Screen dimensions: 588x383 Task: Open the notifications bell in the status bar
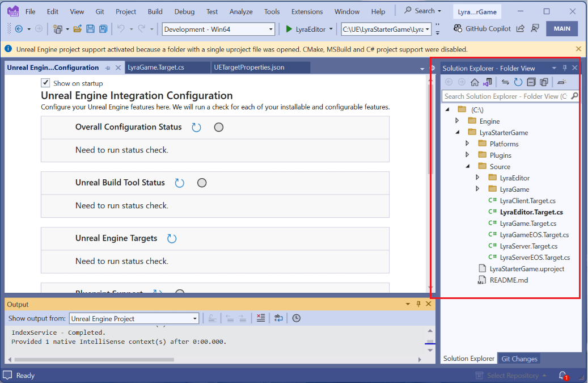click(x=562, y=375)
